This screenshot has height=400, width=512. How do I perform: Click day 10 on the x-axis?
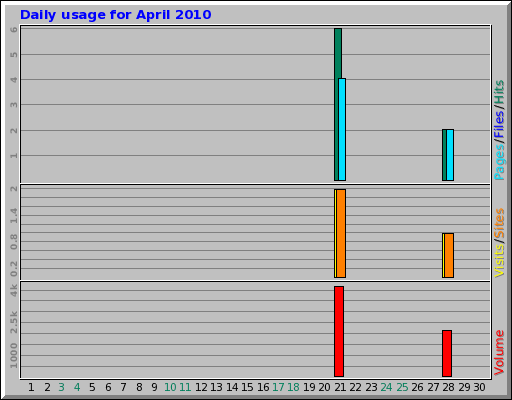tap(170, 387)
